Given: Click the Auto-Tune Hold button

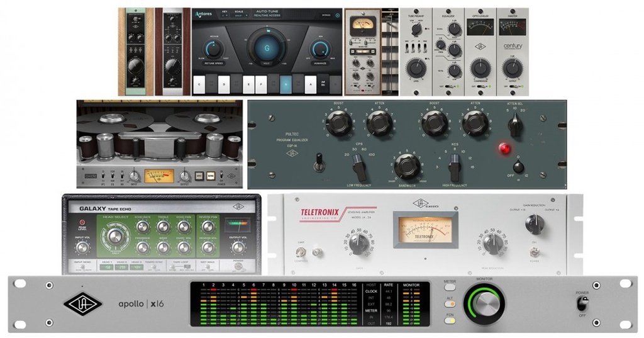Looking at the screenshot, I should tap(267, 64).
